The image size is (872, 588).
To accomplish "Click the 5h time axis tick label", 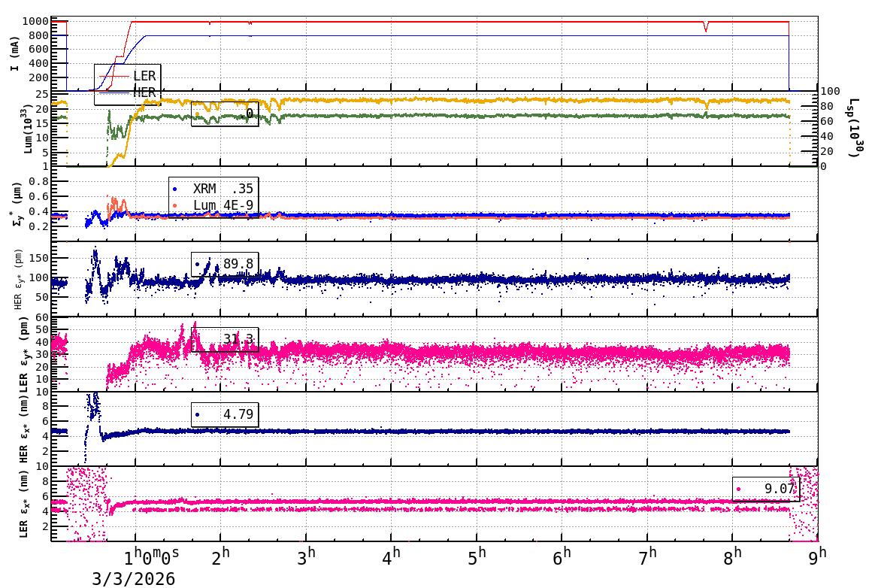I will (477, 557).
